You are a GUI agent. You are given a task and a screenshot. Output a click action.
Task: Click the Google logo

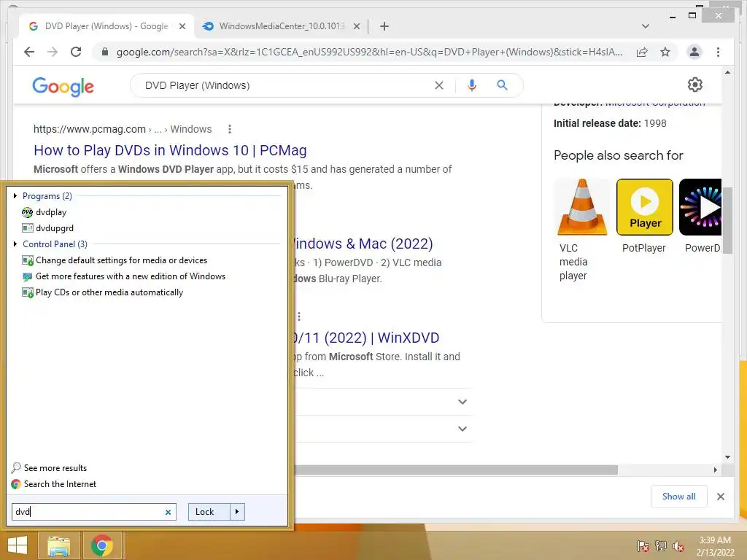pyautogui.click(x=63, y=87)
